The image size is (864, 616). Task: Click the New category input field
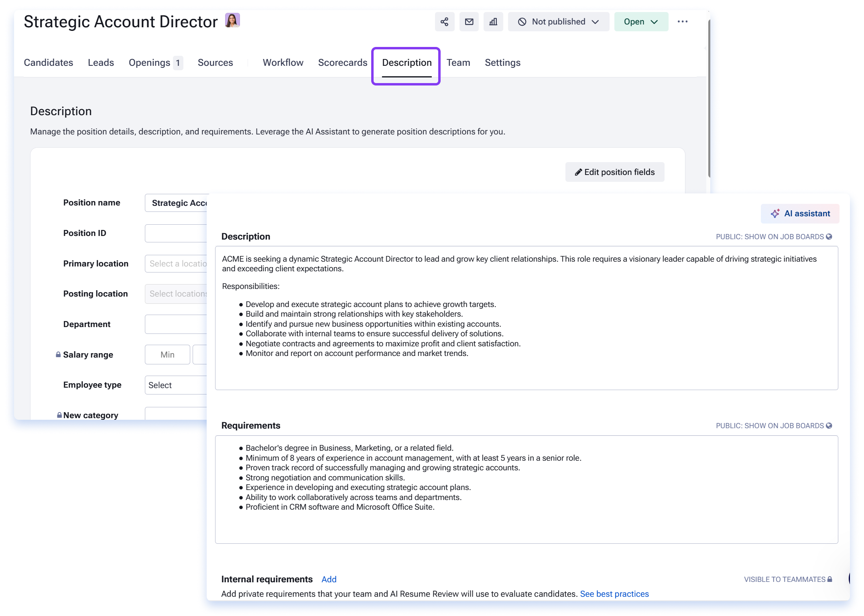coord(176,413)
